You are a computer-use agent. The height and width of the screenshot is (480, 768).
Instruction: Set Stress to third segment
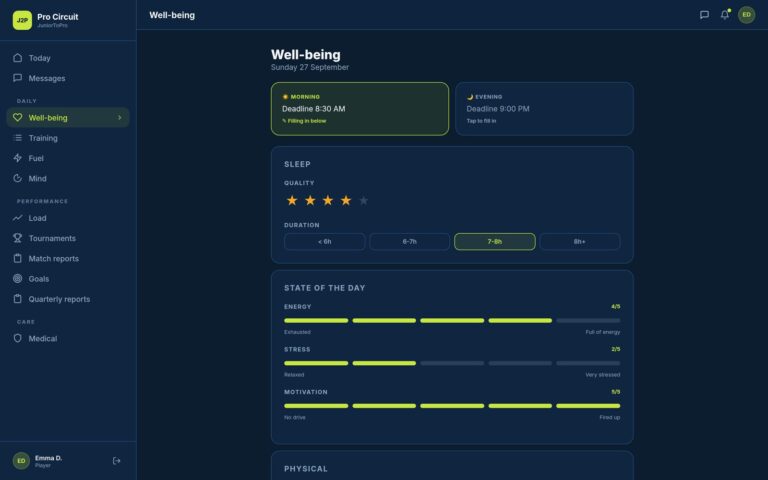(452, 363)
